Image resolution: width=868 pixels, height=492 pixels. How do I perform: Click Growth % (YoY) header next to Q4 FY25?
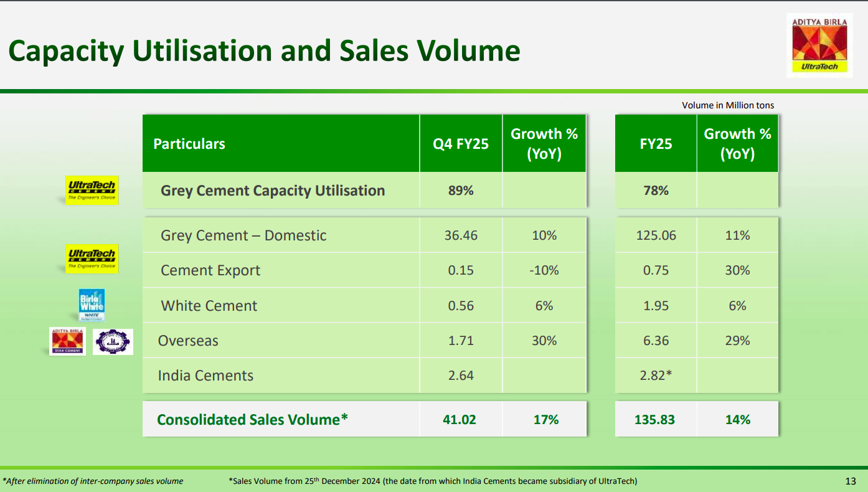point(544,144)
